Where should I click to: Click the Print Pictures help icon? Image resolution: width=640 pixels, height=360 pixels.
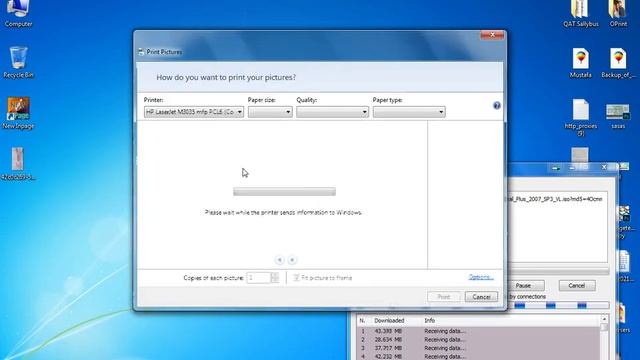click(496, 106)
